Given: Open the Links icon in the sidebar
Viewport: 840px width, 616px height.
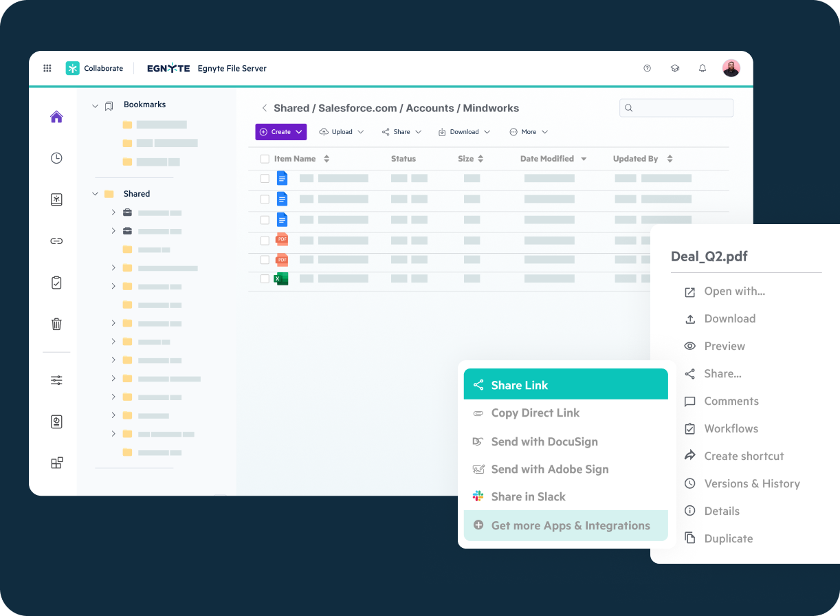Looking at the screenshot, I should pos(56,241).
